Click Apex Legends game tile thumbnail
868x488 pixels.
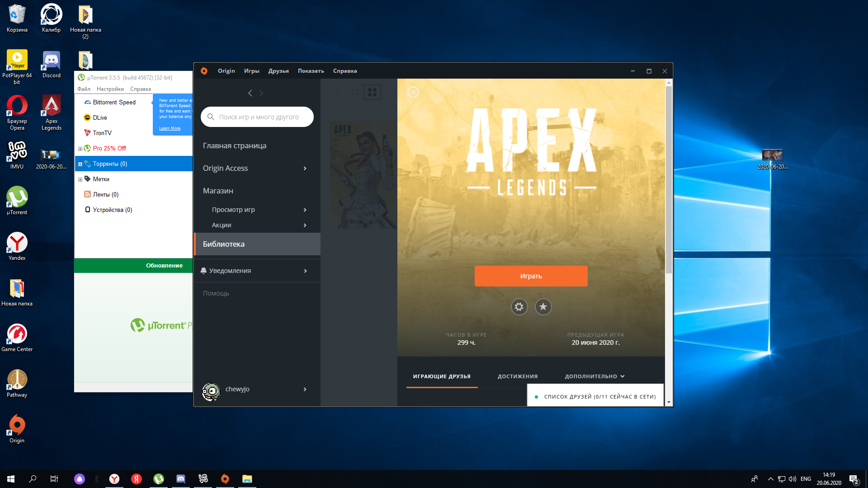click(363, 175)
